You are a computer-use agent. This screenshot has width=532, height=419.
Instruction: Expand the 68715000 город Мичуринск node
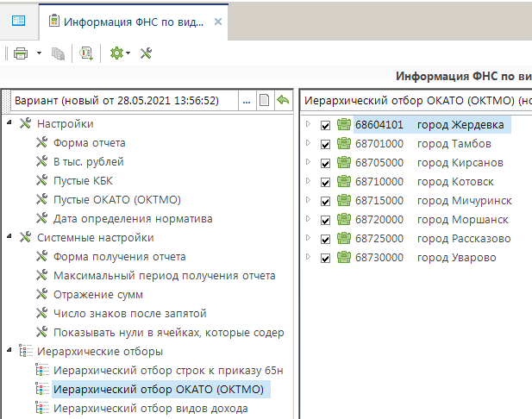point(308,200)
